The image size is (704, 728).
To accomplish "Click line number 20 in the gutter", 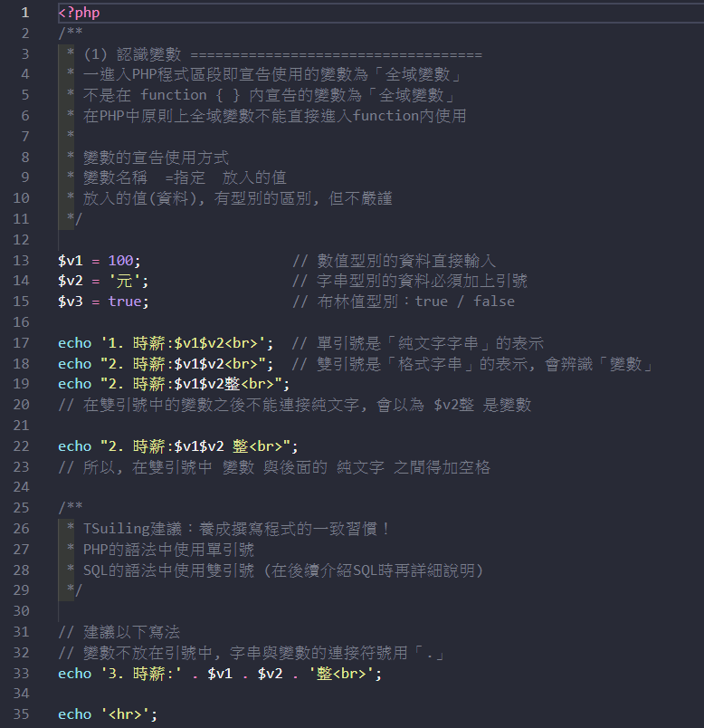I will point(22,405).
